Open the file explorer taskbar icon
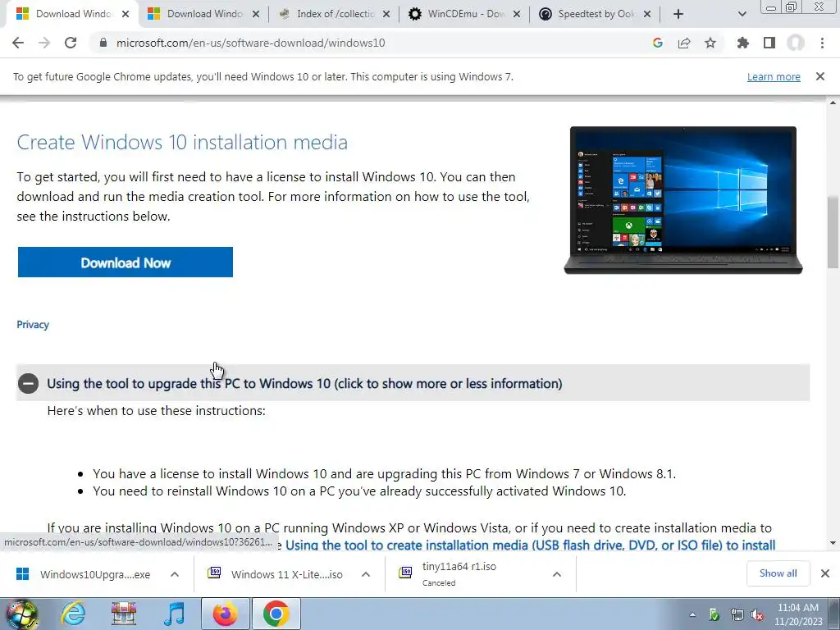The width and height of the screenshot is (840, 630). [x=124, y=614]
